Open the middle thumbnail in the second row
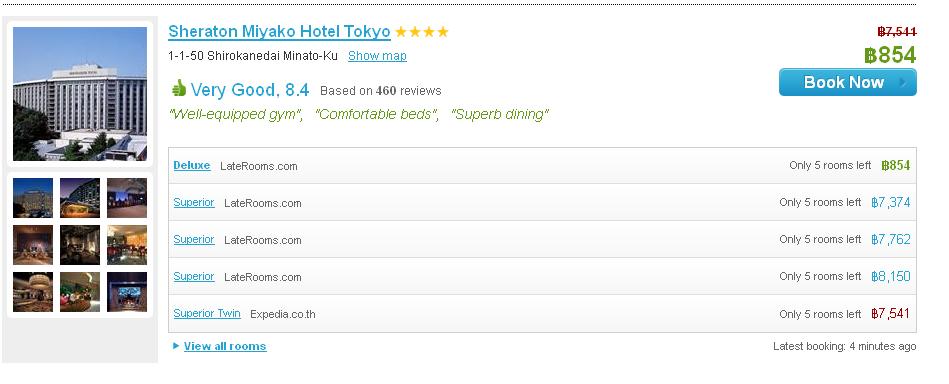Viewport: 949px width, 384px height. 80,245
